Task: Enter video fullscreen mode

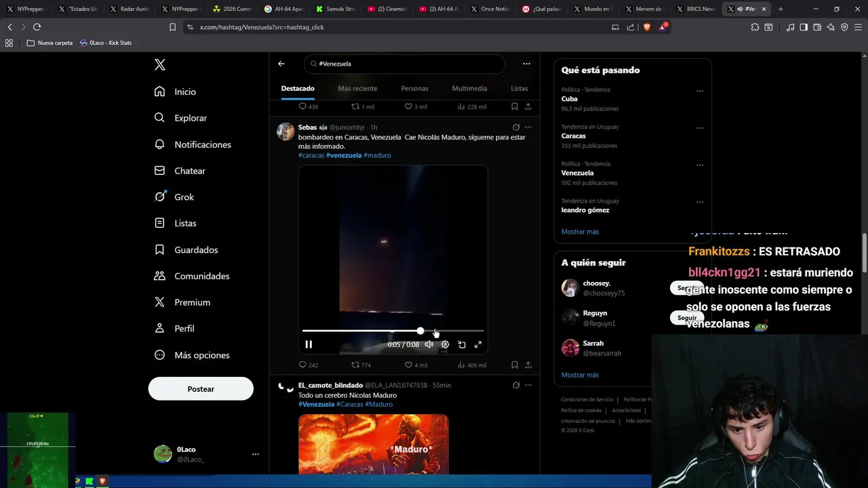Action: point(478,344)
